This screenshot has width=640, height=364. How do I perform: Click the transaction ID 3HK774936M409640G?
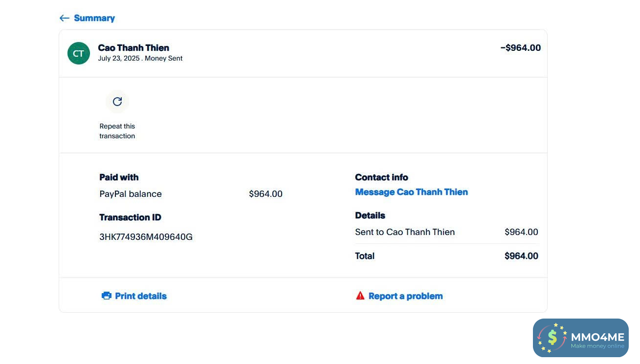146,237
